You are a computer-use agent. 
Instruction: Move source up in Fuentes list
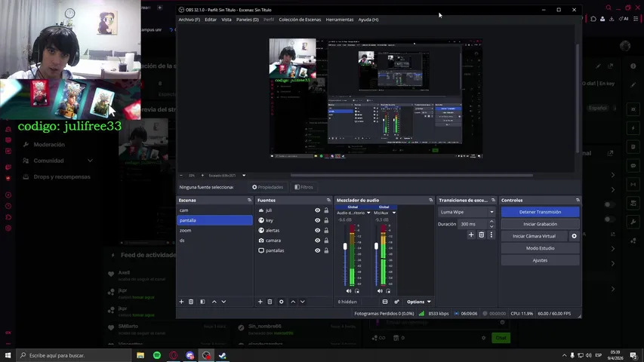tap(293, 302)
